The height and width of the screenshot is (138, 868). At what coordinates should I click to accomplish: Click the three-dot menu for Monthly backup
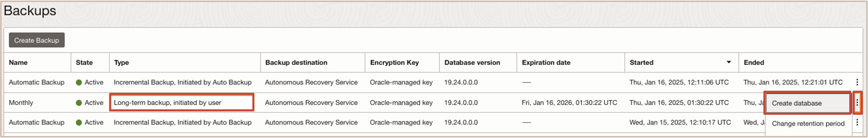pyautogui.click(x=857, y=103)
